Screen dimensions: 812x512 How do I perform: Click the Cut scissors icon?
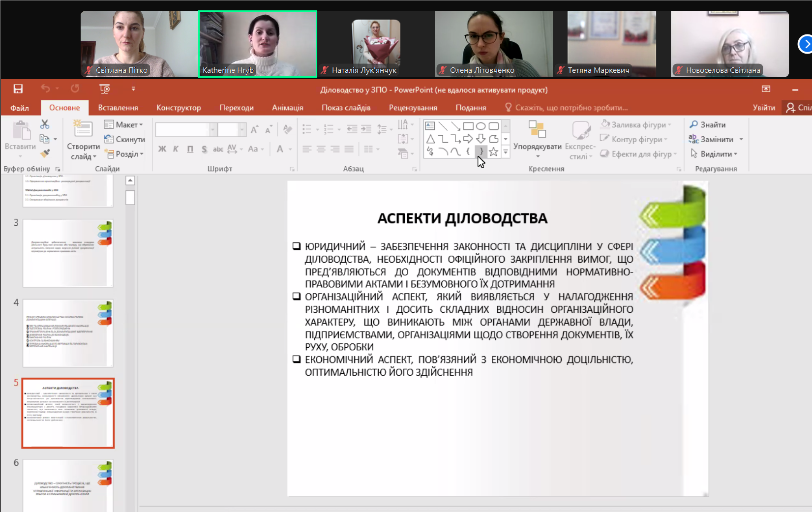[x=45, y=124]
